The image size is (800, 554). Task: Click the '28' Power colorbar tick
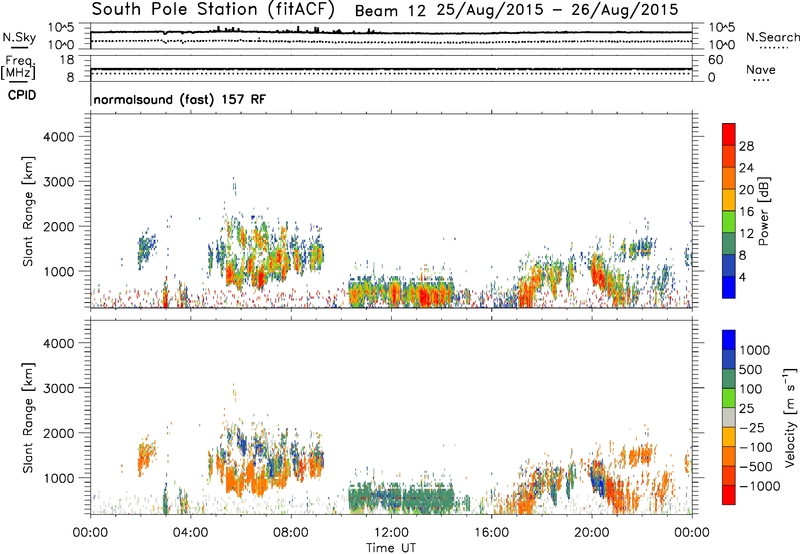(746, 146)
